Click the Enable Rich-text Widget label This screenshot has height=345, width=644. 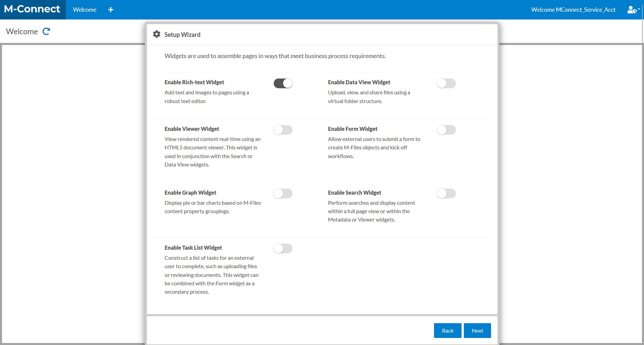coord(194,82)
